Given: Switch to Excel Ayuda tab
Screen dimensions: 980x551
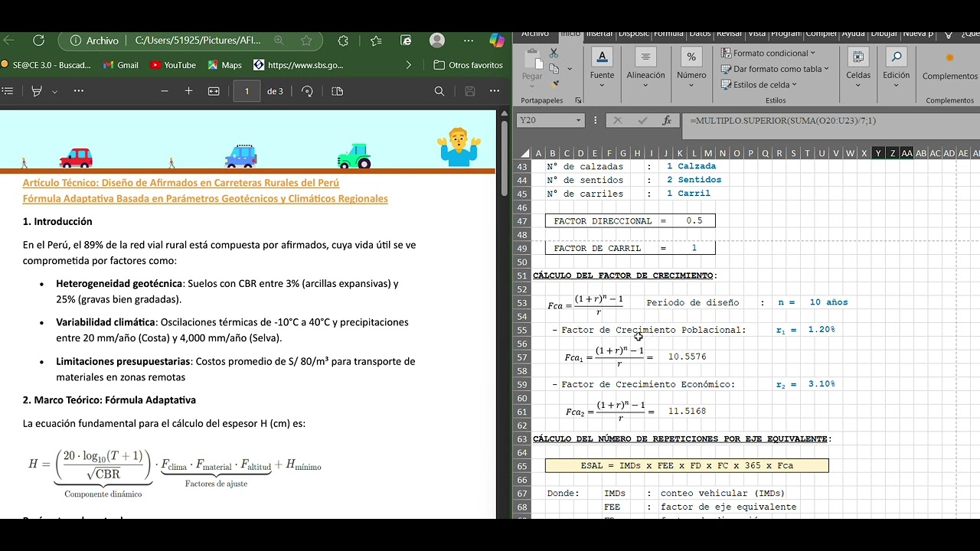Looking at the screenshot, I should (x=853, y=34).
